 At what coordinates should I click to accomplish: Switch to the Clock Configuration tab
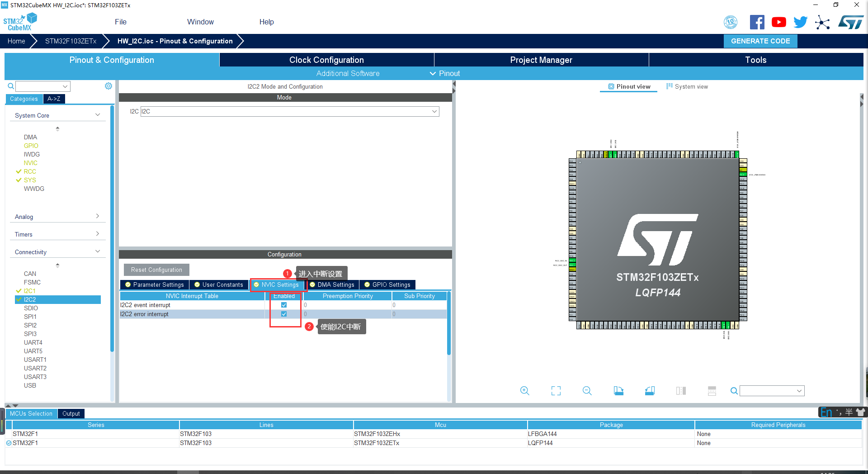(326, 59)
